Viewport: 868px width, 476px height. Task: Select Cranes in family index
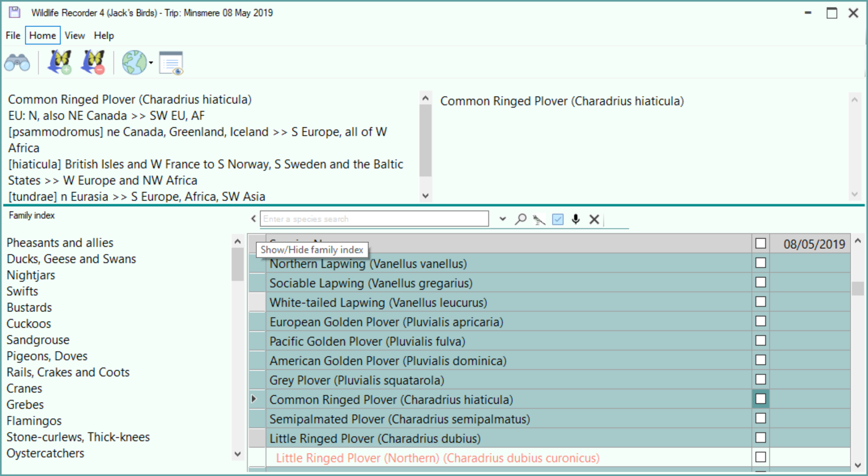24,389
